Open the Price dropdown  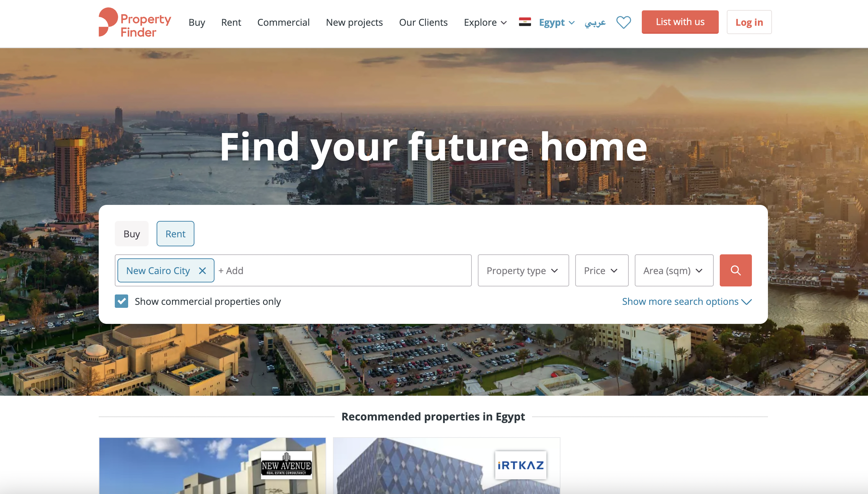pos(602,270)
